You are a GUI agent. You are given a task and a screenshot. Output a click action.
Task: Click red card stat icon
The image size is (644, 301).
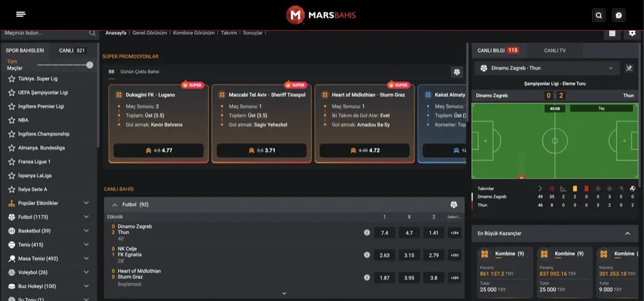pos(586,188)
